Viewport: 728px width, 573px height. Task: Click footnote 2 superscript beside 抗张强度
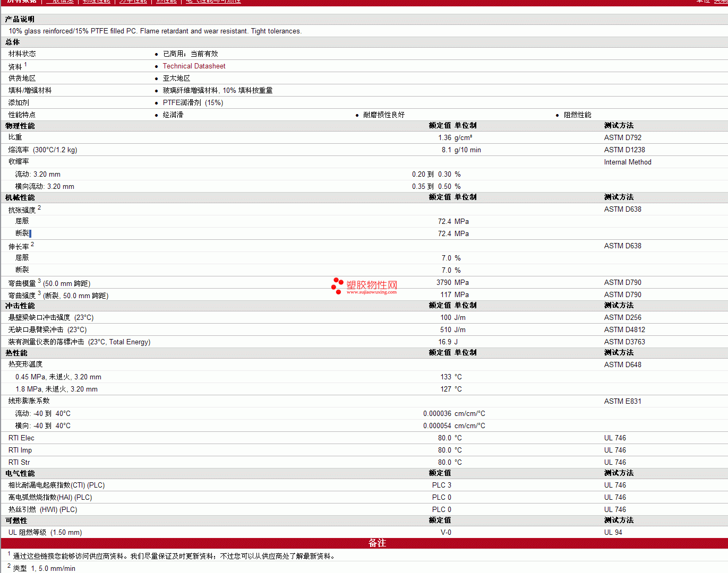pos(39,208)
